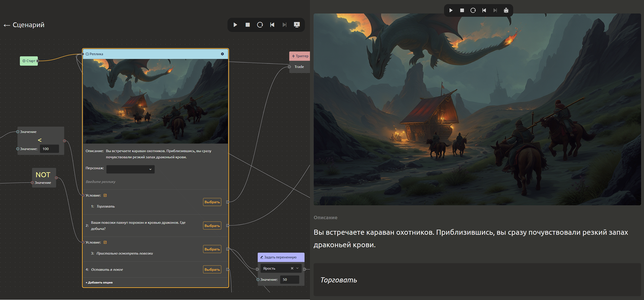Image resolution: width=644 pixels, height=300 pixels.
Task: Select the green Старт node
Action: (29, 61)
